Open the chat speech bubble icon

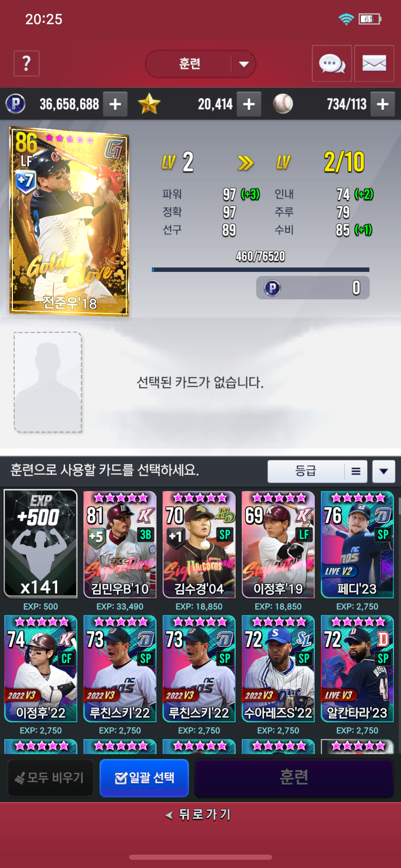332,63
